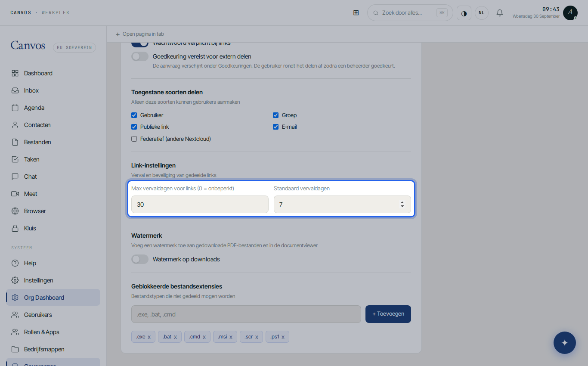Image resolution: width=588 pixels, height=366 pixels.
Task: Click the + Toevoegen button
Action: pos(388,314)
